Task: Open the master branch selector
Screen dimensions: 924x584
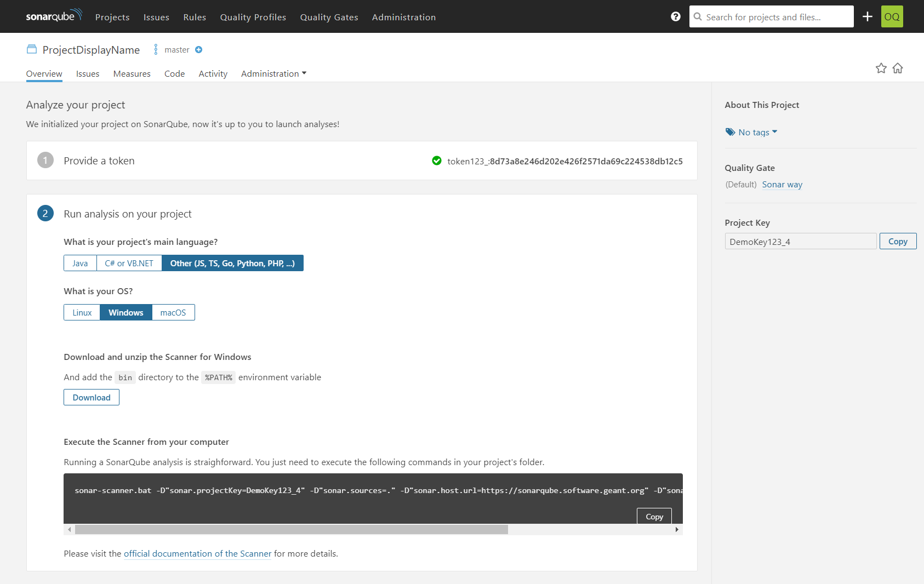Action: click(177, 49)
